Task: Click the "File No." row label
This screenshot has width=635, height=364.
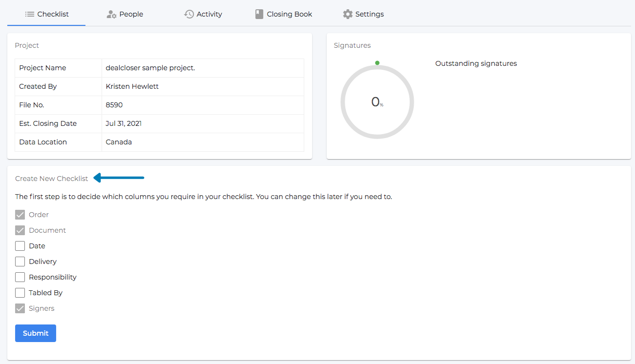Action: [x=32, y=105]
